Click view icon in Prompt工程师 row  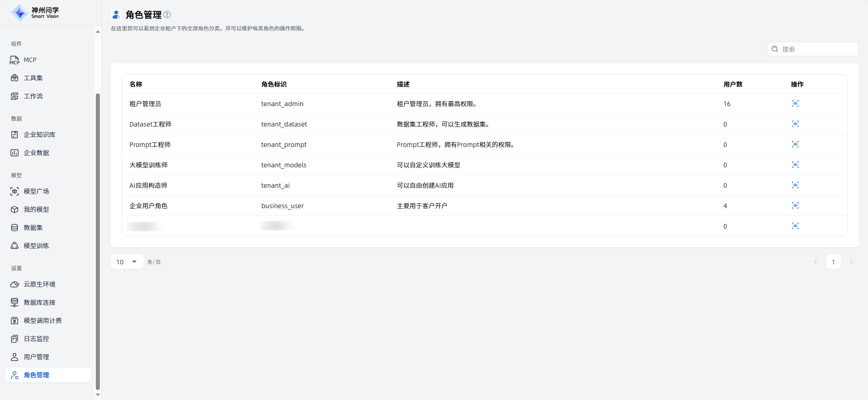(795, 145)
